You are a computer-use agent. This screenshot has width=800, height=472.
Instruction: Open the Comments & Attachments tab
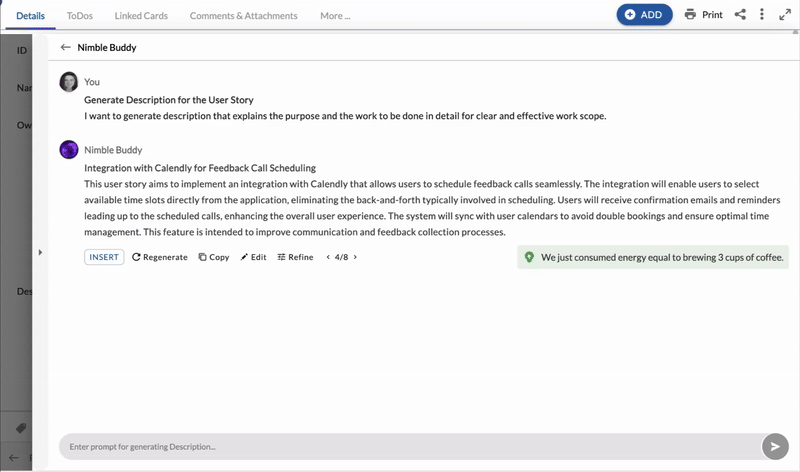243,16
